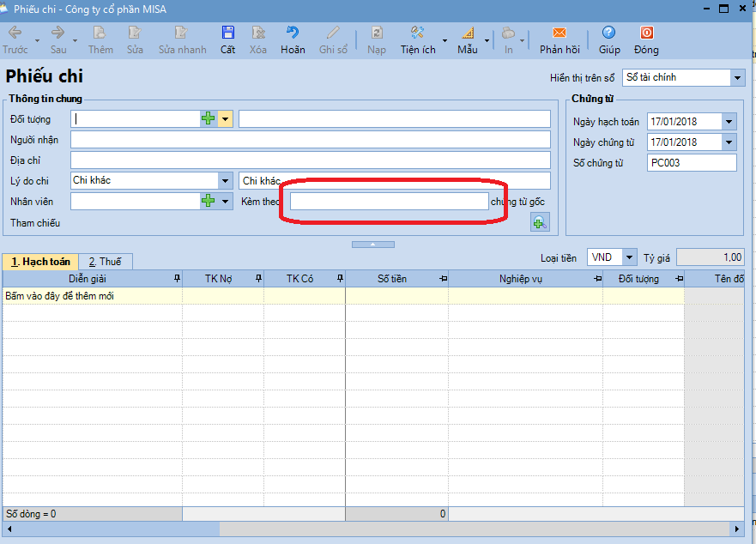The width and height of the screenshot is (756, 544).
Task: Click the Số chứng từ PC003 field
Action: coord(692,162)
